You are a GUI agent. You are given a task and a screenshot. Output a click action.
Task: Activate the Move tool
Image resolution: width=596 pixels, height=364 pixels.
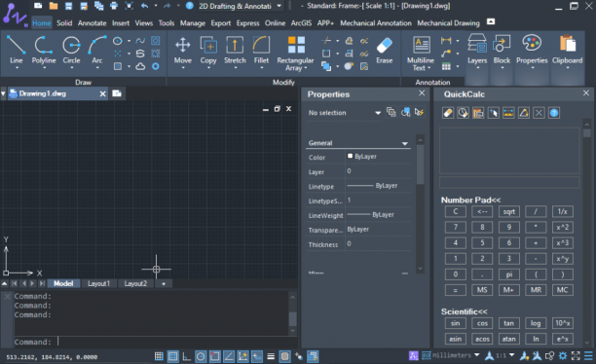tap(183, 51)
